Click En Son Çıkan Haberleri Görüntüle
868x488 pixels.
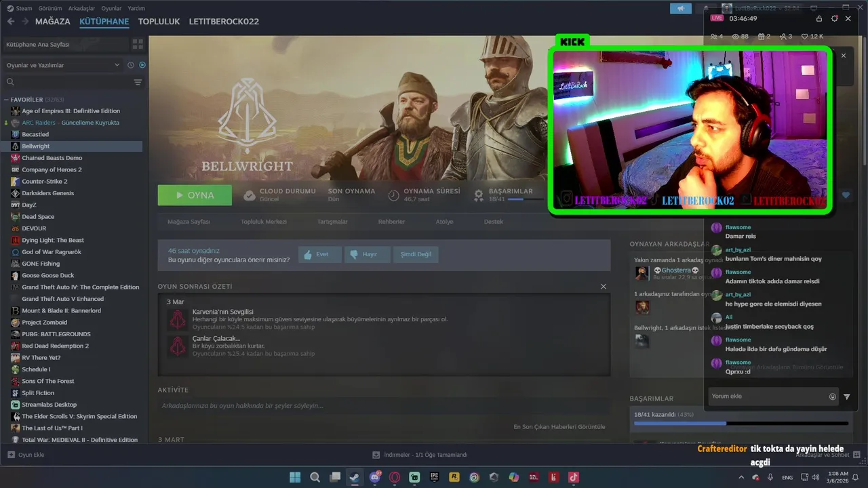coord(559,427)
